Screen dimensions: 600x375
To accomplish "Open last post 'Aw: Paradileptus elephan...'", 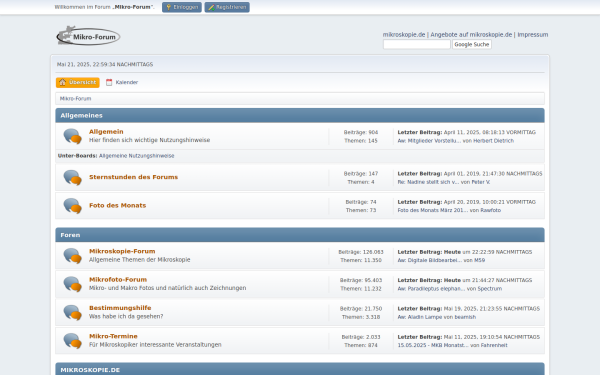I will point(431,289).
